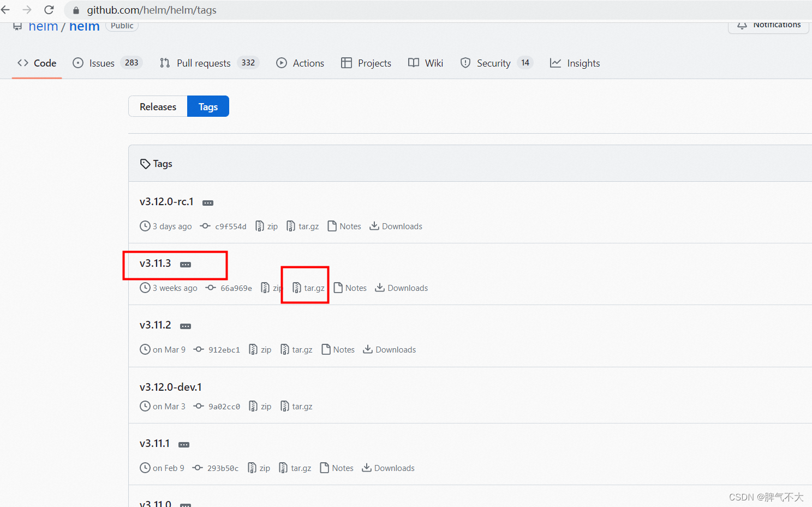
Task: Switch to Releases view
Action: (158, 106)
